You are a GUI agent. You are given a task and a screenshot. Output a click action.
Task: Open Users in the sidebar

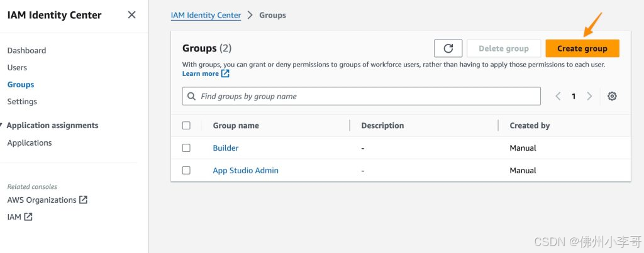[17, 67]
